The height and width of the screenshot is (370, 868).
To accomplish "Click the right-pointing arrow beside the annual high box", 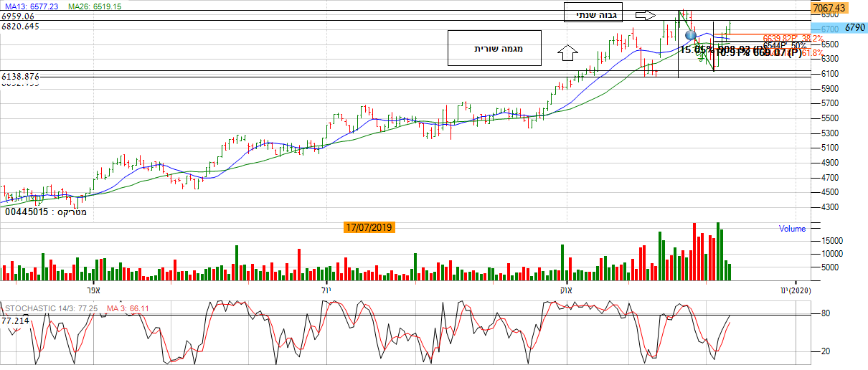I will [x=646, y=14].
